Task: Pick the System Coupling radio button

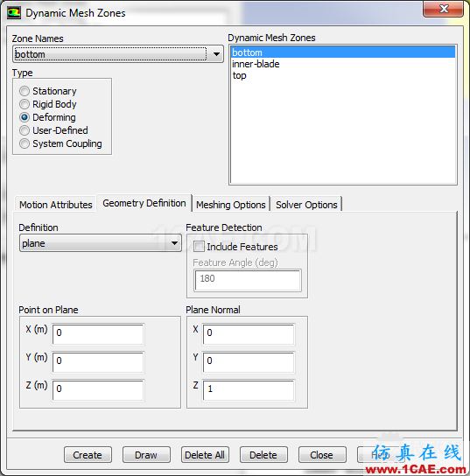Action: pos(25,143)
